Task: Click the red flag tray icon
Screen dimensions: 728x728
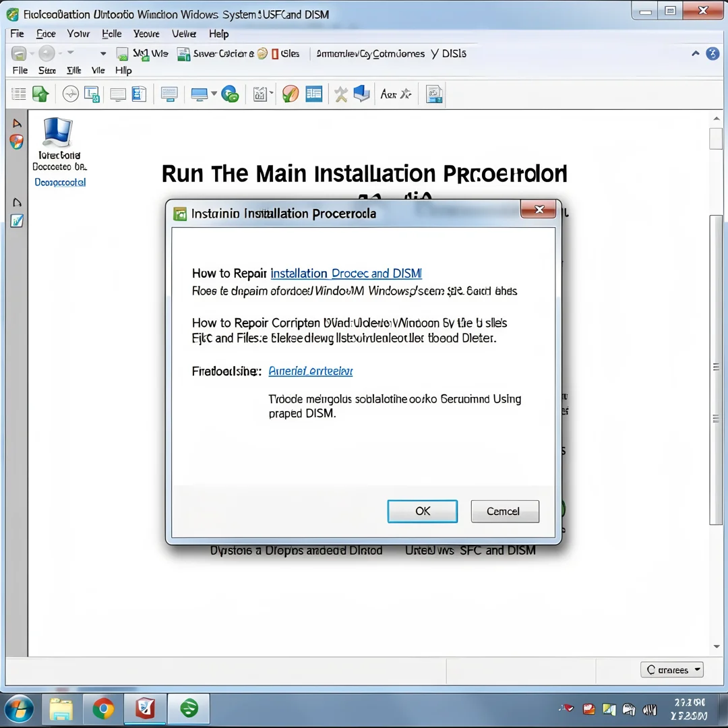Action: [566, 708]
